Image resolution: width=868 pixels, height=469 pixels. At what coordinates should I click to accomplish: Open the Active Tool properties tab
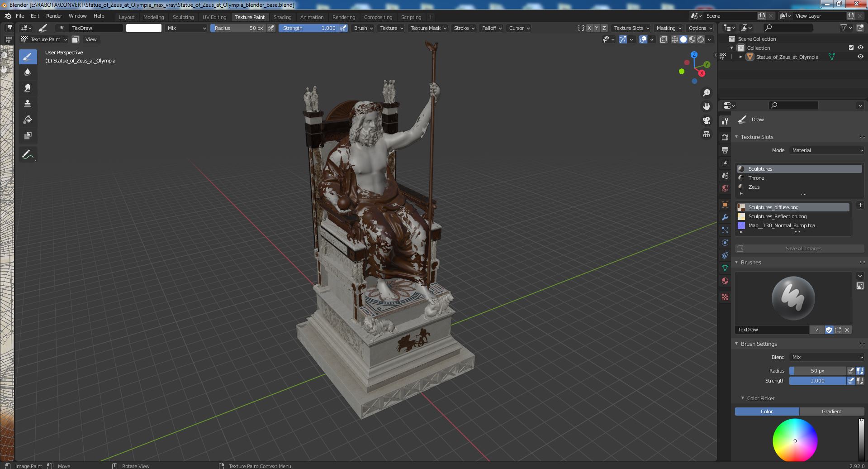[x=725, y=121]
